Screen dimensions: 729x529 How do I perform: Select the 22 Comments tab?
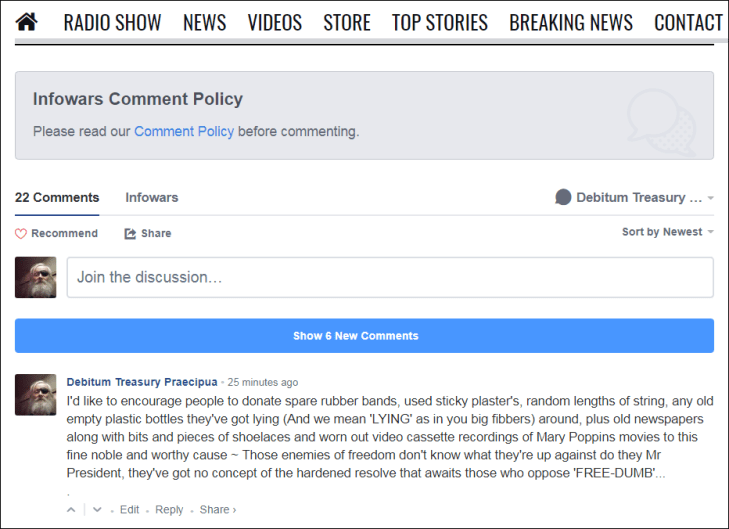57,197
